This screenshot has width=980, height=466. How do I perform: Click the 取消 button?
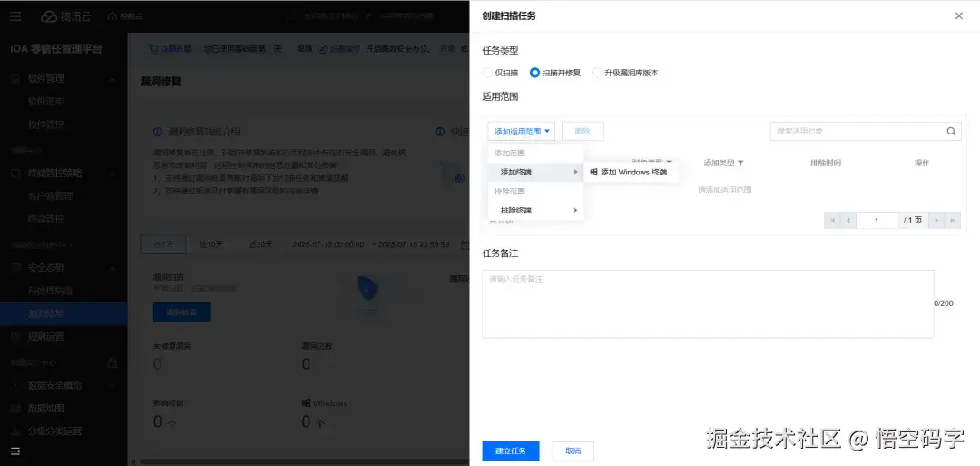click(573, 451)
